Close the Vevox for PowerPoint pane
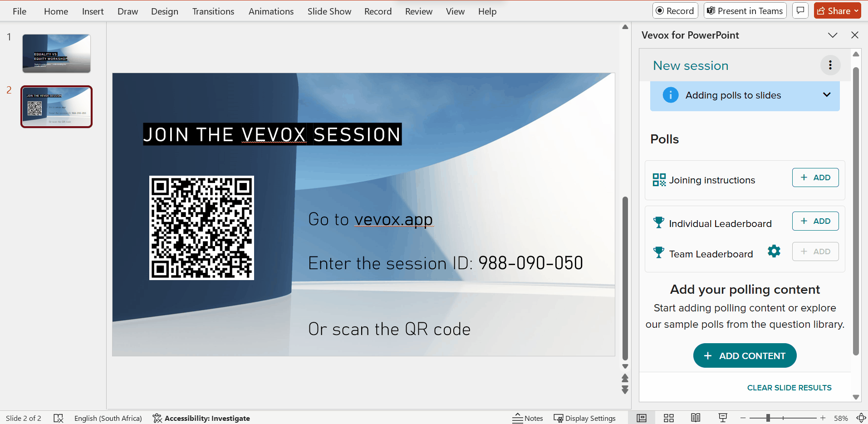 click(855, 35)
